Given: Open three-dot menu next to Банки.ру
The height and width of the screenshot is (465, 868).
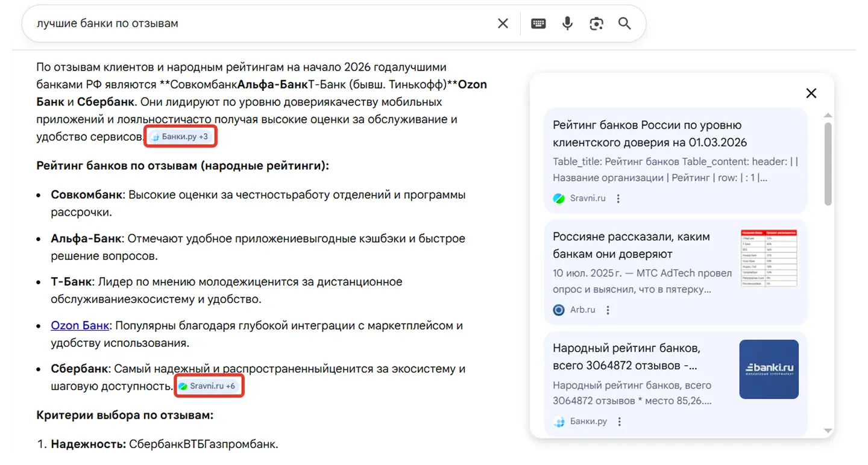Looking at the screenshot, I should point(619,422).
